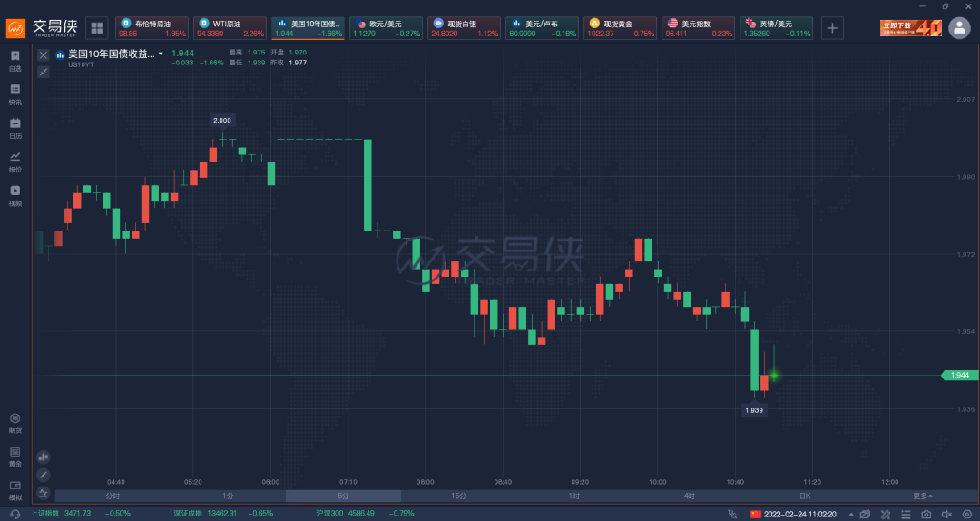Screen dimensions: 980x521
Task: Switch to the 美元/卢布 symbol tab
Action: pyautogui.click(x=543, y=28)
